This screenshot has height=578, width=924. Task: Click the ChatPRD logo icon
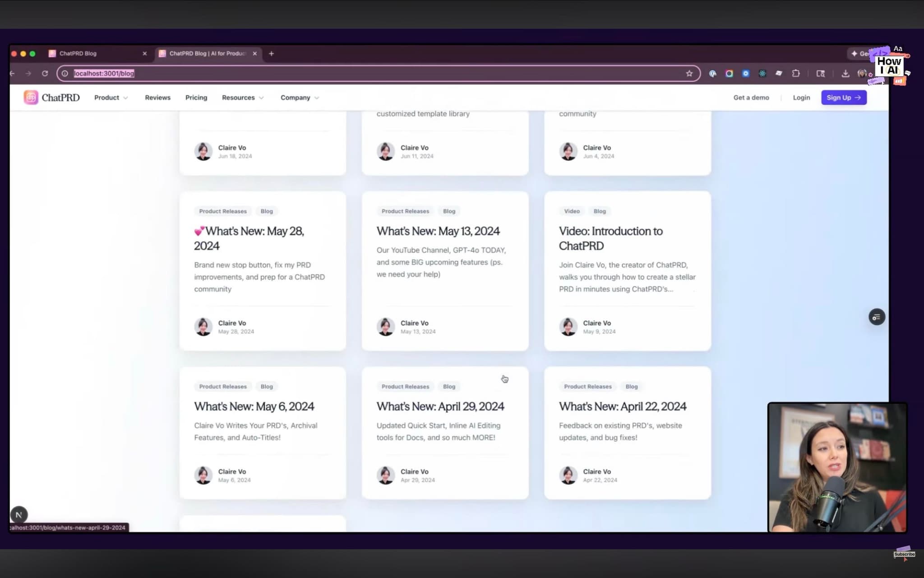coord(31,98)
